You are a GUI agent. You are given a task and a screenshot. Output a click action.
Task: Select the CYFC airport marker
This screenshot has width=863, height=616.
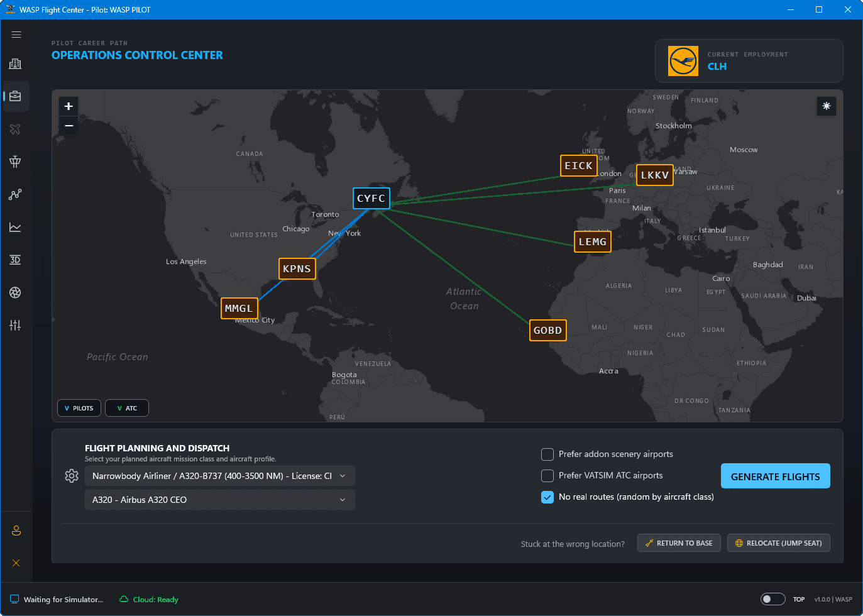click(371, 198)
